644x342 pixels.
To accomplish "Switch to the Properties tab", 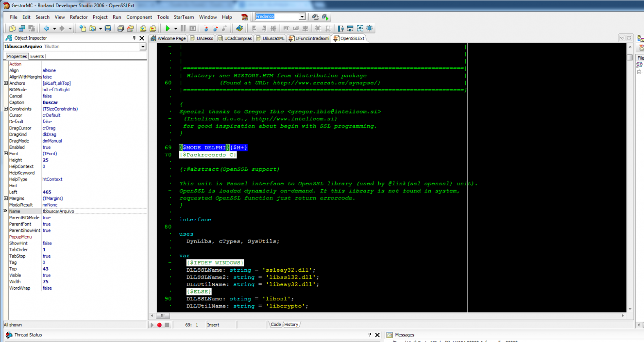I will [17, 56].
